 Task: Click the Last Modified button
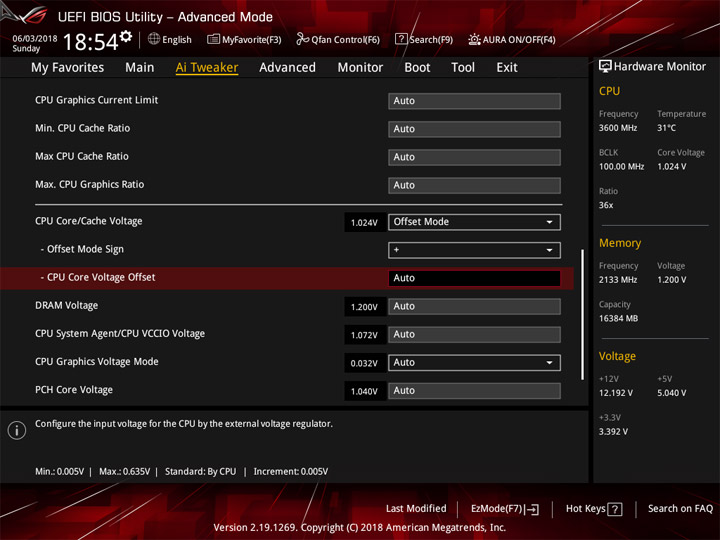coord(416,509)
